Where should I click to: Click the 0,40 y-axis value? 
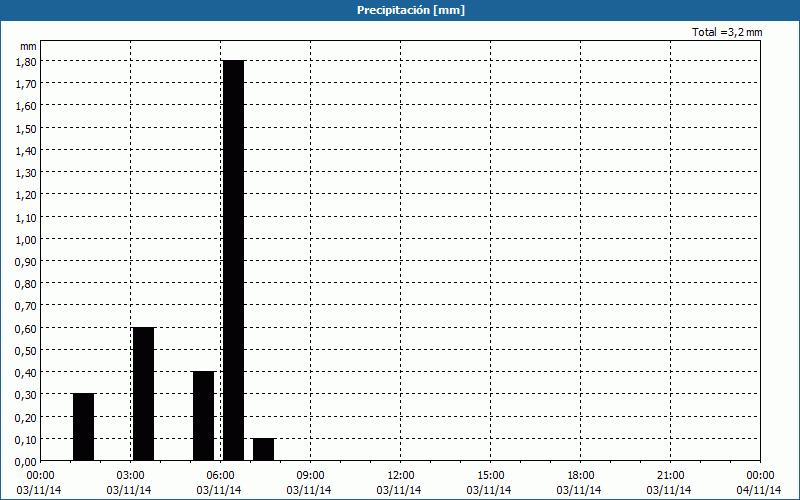coord(26,372)
